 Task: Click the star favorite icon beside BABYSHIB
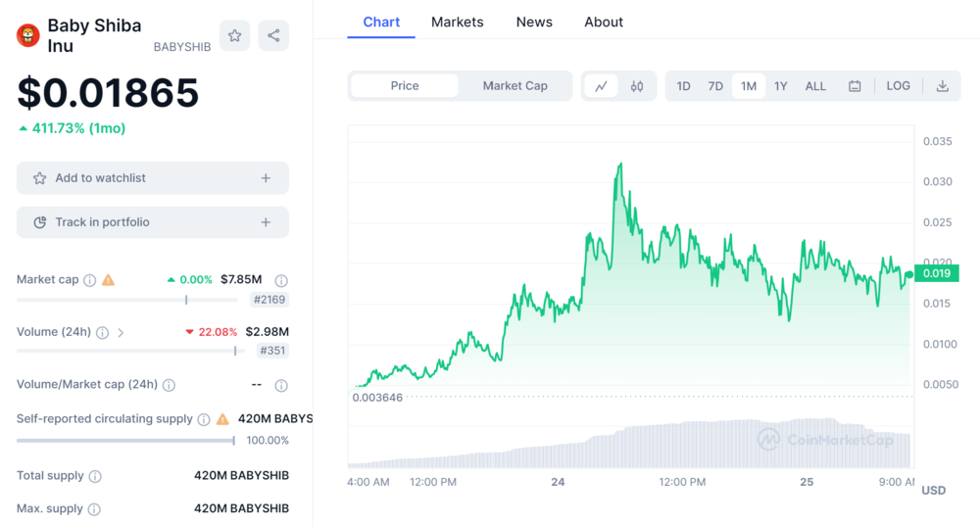point(234,35)
